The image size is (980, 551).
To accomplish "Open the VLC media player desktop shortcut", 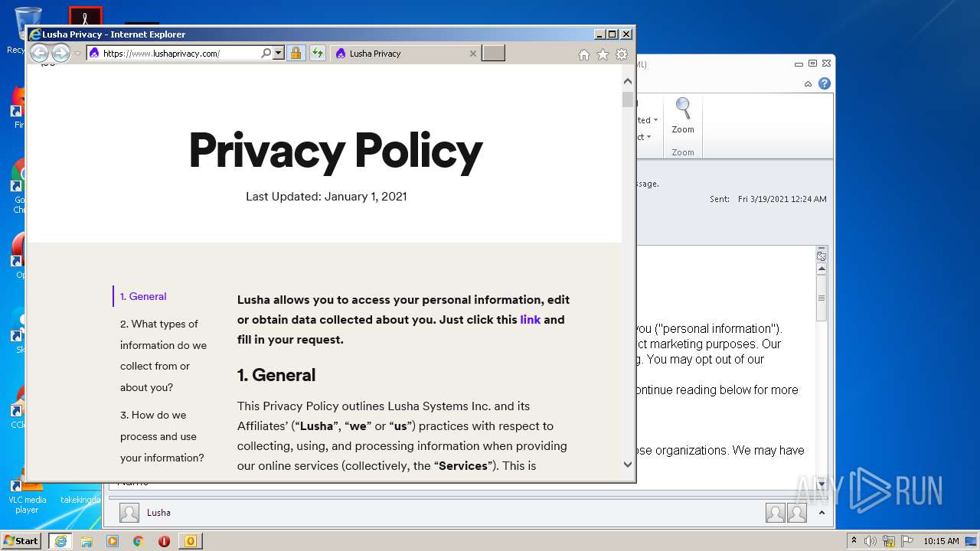I will [x=27, y=490].
